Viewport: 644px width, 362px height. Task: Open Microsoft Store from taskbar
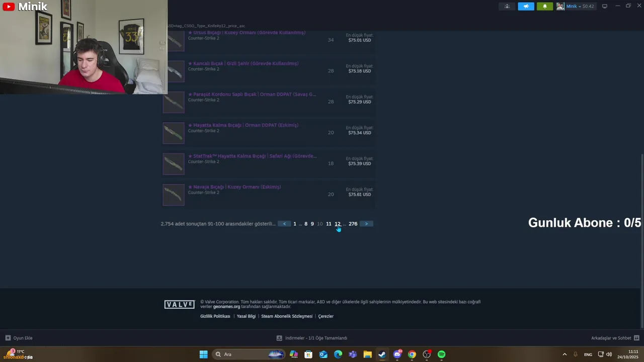[308, 354]
